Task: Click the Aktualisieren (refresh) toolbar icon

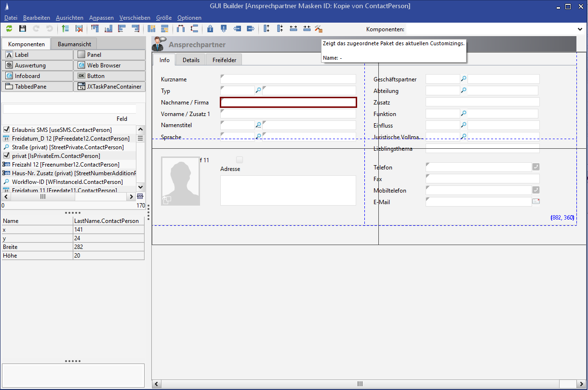Action: point(9,28)
